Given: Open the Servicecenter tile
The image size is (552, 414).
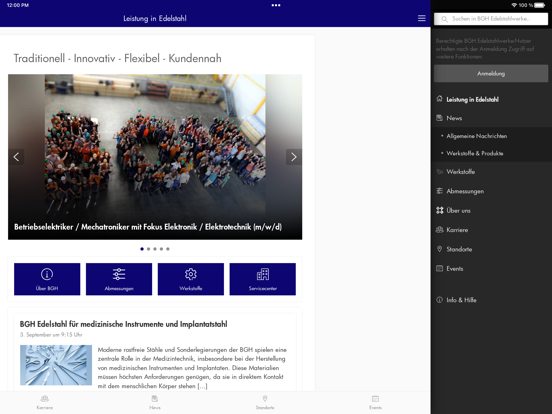Looking at the screenshot, I should [x=263, y=279].
